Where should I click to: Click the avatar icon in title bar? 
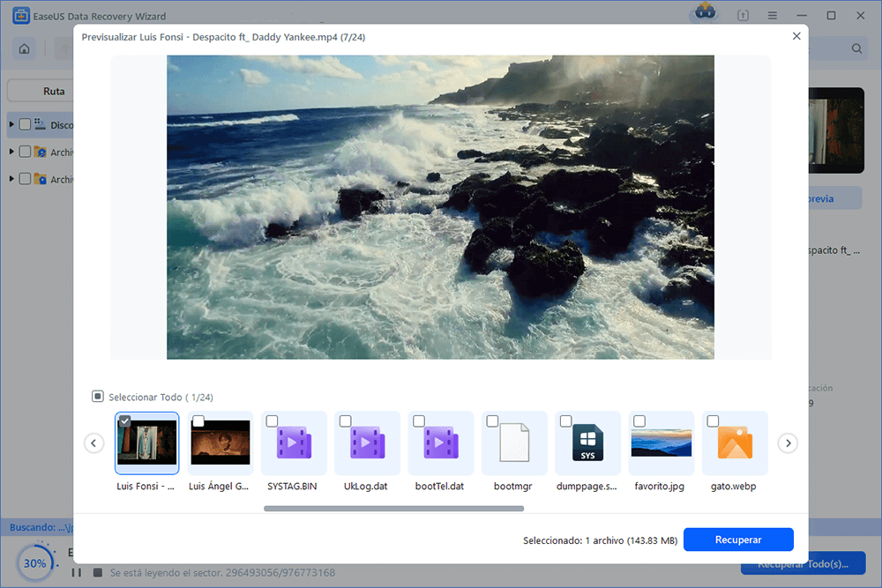coord(705,11)
